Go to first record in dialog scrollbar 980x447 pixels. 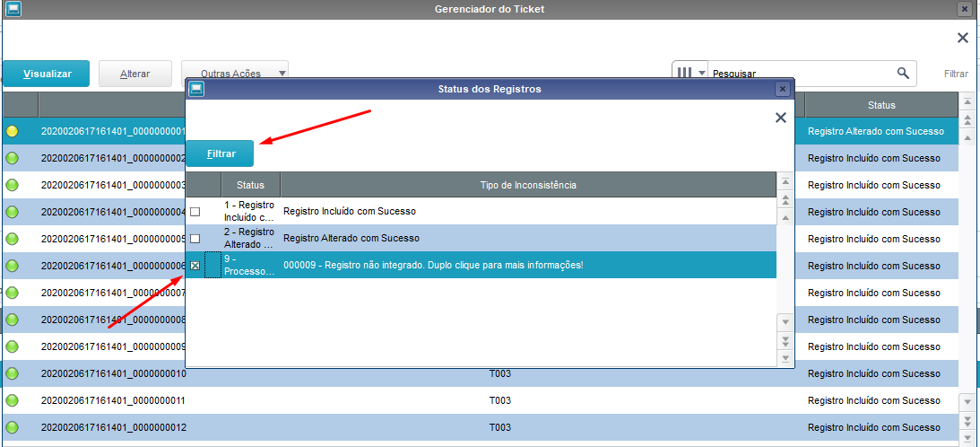(785, 181)
